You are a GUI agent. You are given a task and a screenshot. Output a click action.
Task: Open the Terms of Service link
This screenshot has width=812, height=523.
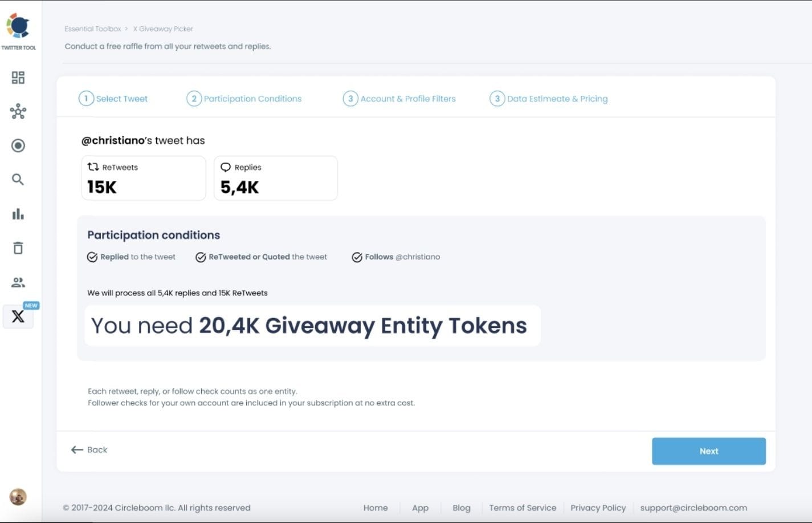pyautogui.click(x=522, y=508)
